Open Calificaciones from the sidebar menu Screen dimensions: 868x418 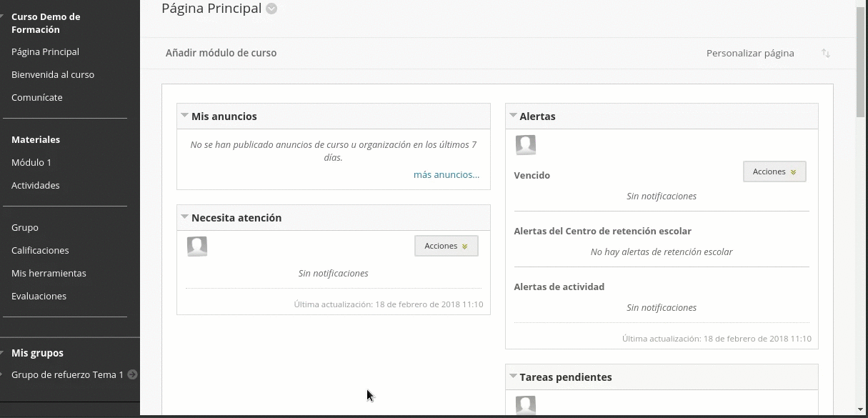tap(40, 250)
